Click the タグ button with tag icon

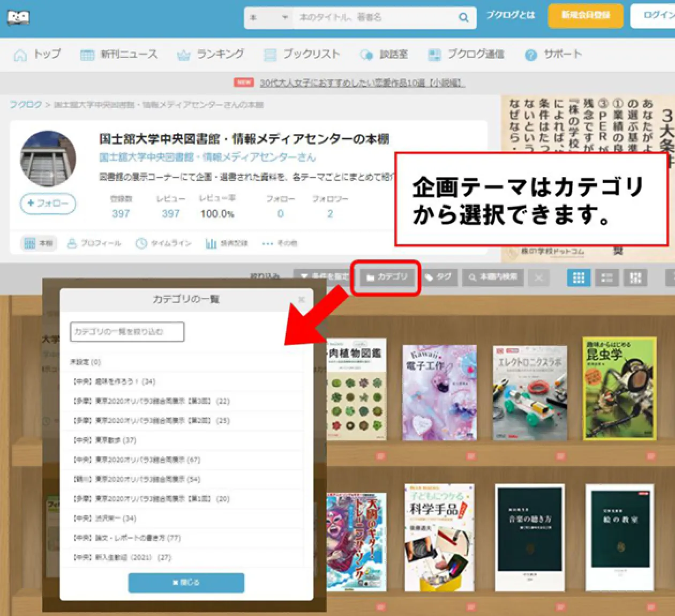click(x=438, y=277)
